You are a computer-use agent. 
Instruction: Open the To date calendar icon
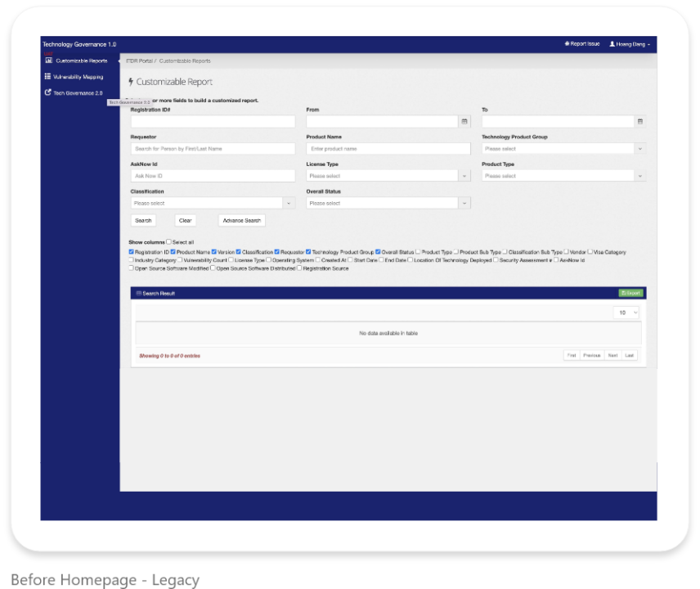(x=639, y=121)
